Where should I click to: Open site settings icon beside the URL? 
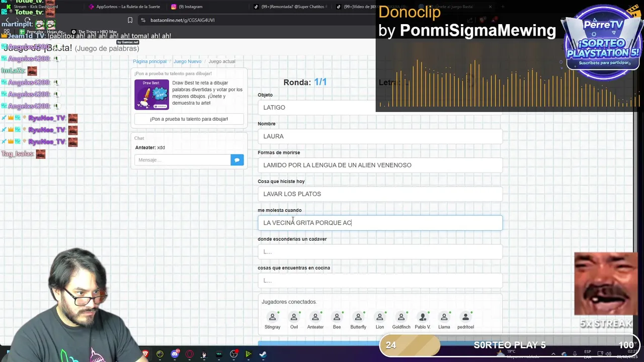143,20
